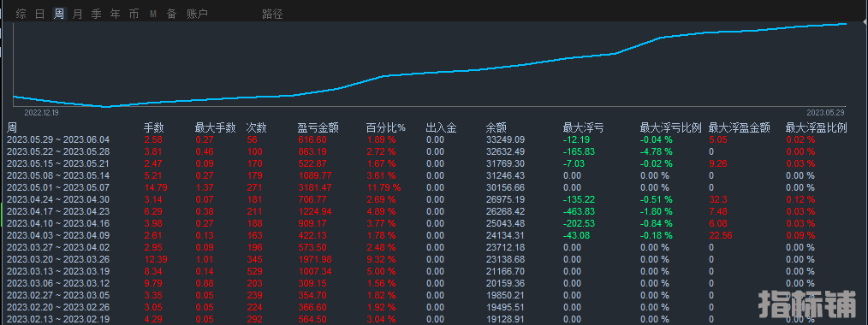Click the 最大浮盈比例 column header
868x325 pixels.
click(817, 127)
